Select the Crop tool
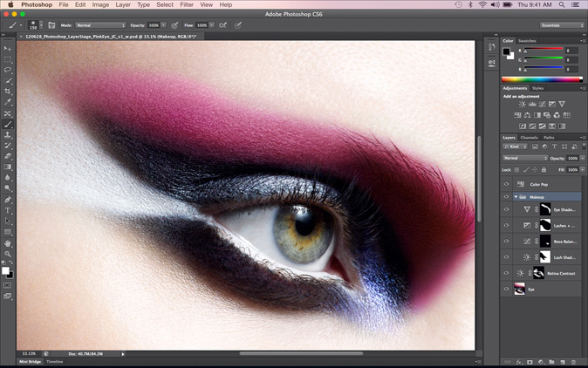The width and height of the screenshot is (588, 368). tap(8, 92)
